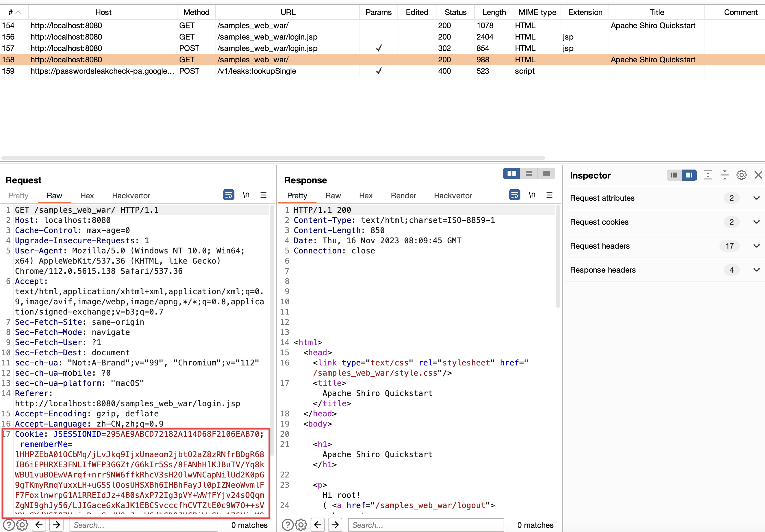Open Inspector settings gear
The image size is (765, 532).
(741, 175)
